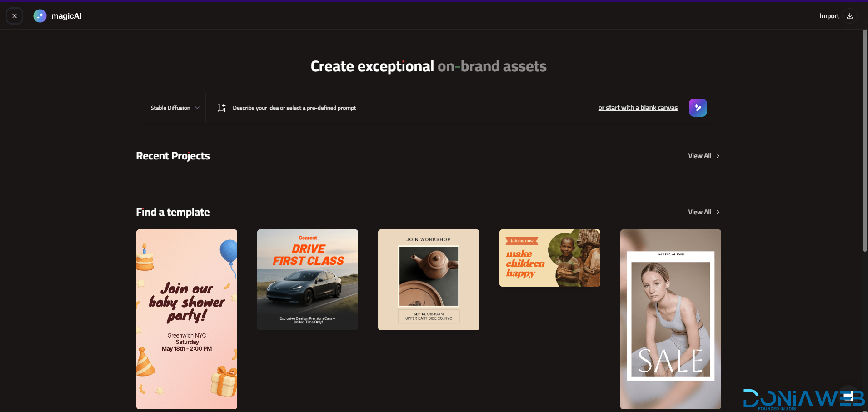Click the magicAI brand name text
Viewport: 868px width, 412px height.
[x=66, y=16]
